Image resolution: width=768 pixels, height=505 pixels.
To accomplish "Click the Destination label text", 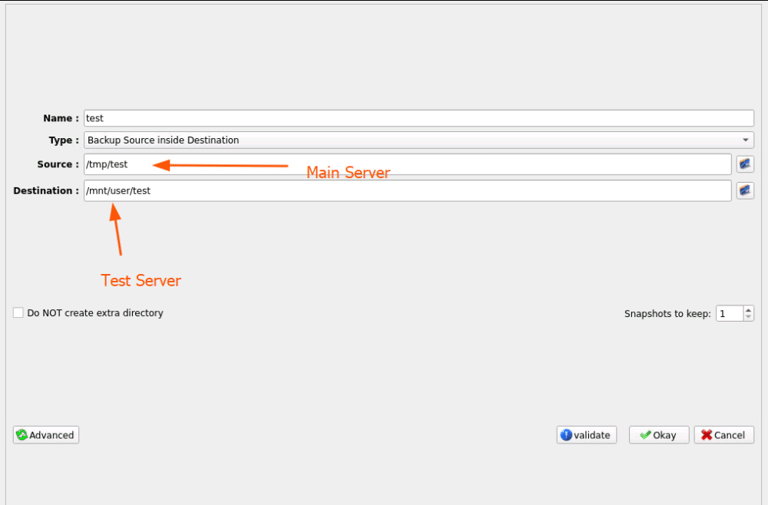I will 46,191.
